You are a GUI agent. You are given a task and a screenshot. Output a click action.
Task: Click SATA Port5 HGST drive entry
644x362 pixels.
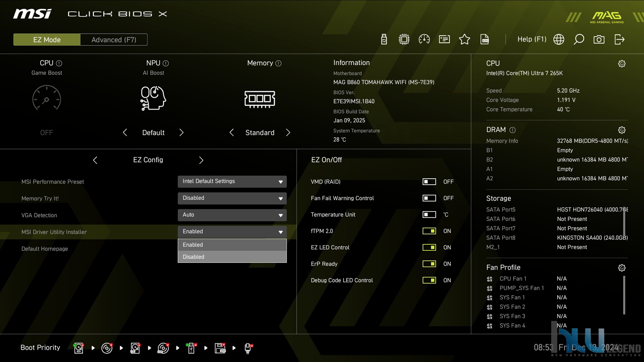click(557, 210)
